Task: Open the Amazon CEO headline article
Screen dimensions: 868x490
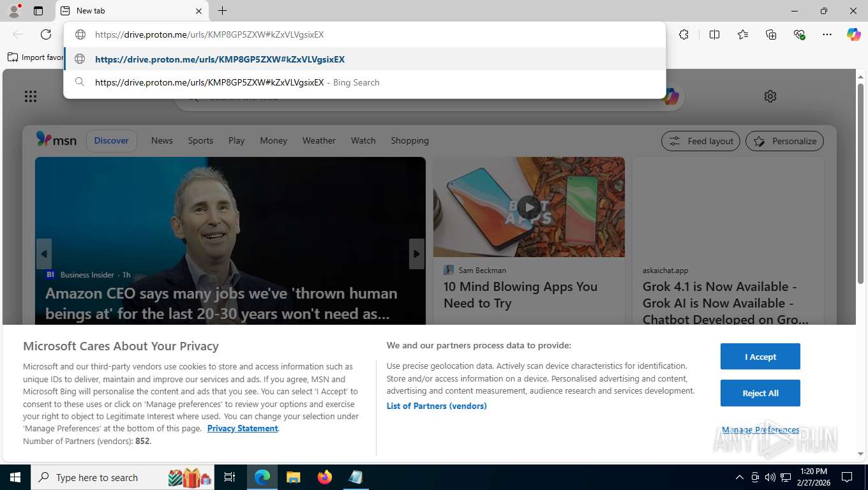Action: [x=221, y=304]
